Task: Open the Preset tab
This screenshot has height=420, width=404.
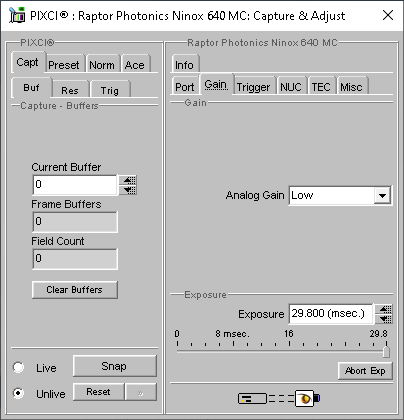Action: click(x=64, y=65)
